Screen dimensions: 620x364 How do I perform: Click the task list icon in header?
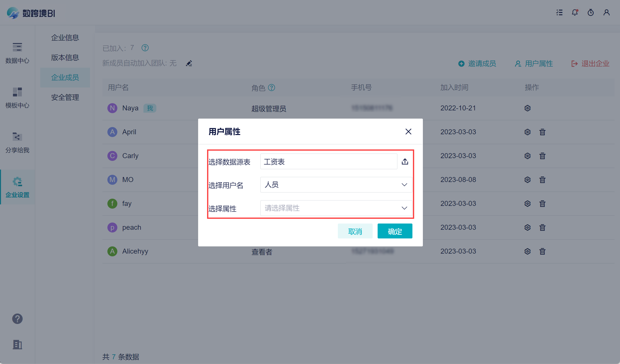pyautogui.click(x=559, y=12)
